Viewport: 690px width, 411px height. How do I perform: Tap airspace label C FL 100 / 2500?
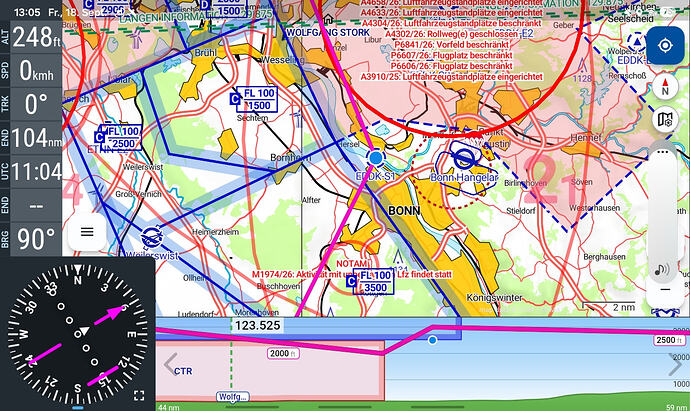(x=118, y=137)
